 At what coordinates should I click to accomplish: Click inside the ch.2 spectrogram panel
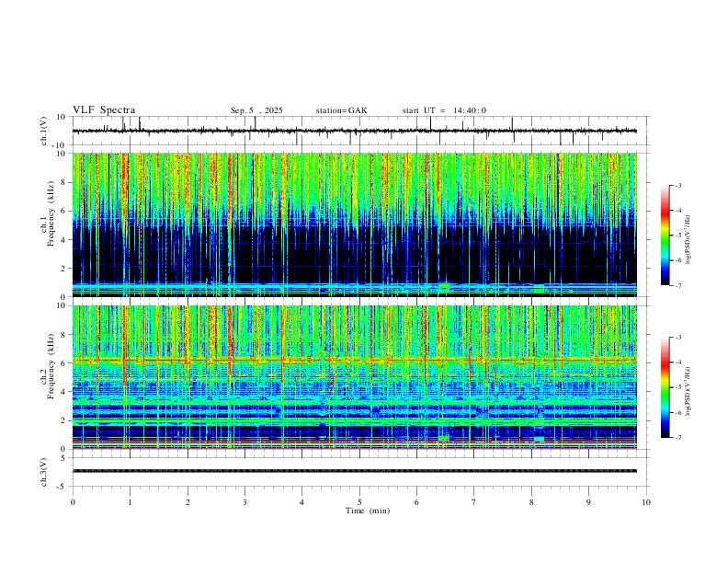click(x=355, y=377)
